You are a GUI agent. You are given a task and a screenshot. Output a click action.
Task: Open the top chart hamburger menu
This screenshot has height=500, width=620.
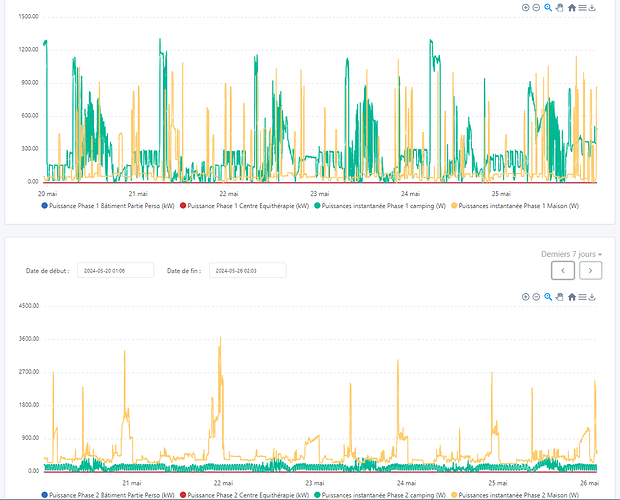[x=582, y=8]
